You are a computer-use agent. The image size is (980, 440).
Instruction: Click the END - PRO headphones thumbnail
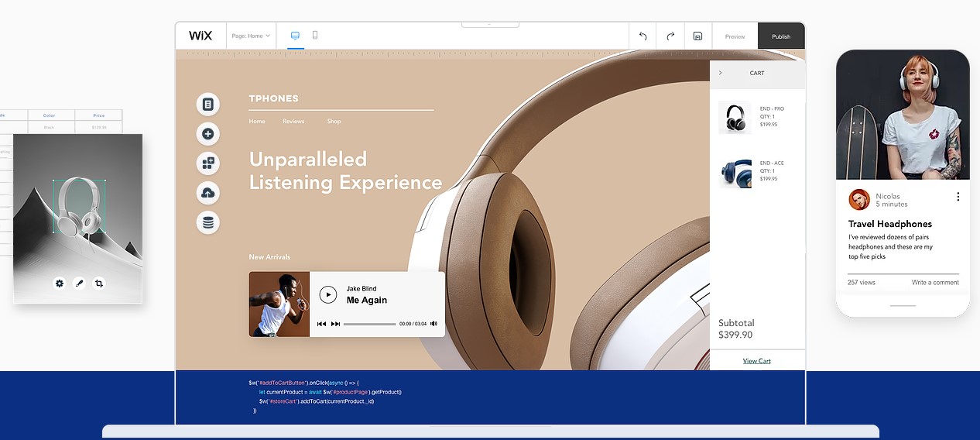[x=734, y=117]
